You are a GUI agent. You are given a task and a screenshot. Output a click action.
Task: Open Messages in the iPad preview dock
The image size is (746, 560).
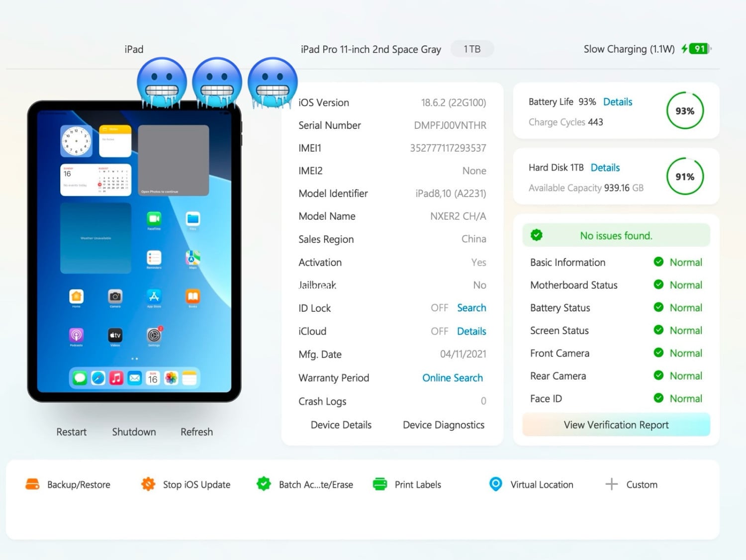tap(80, 378)
